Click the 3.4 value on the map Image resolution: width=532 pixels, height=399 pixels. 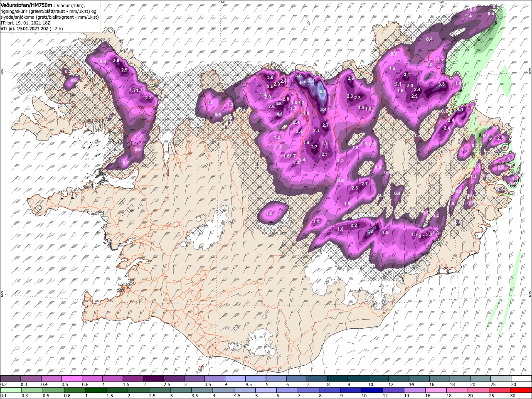[323, 109]
